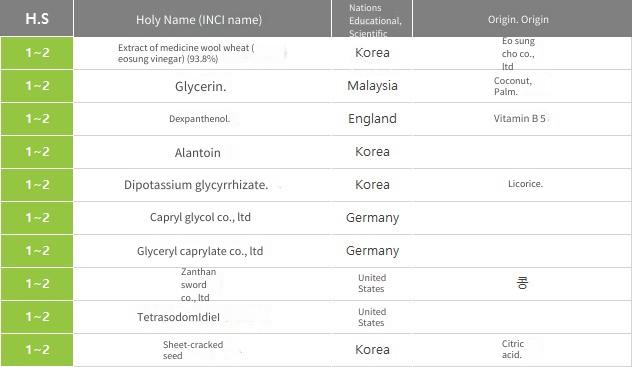
Task: Click the Malaysia country cell
Action: [x=372, y=86]
